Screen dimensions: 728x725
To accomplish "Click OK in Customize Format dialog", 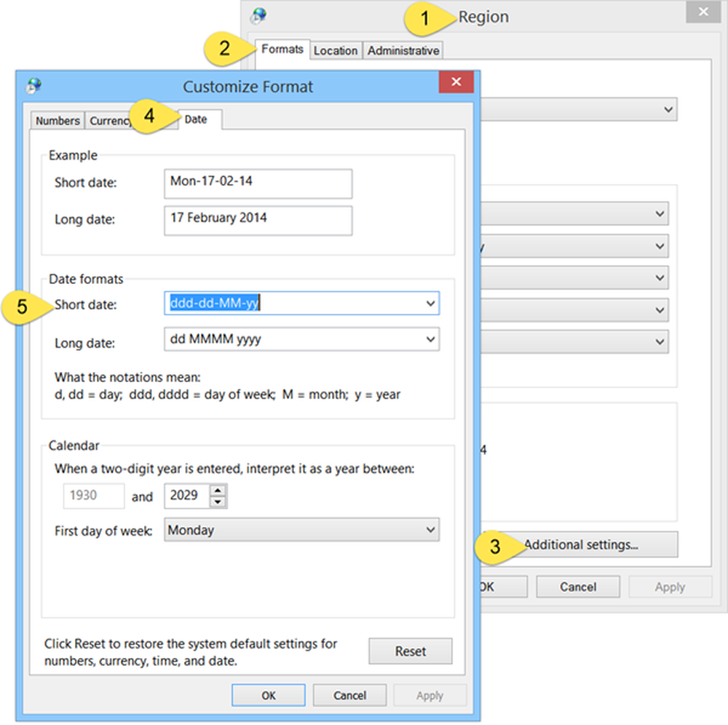I will click(269, 695).
